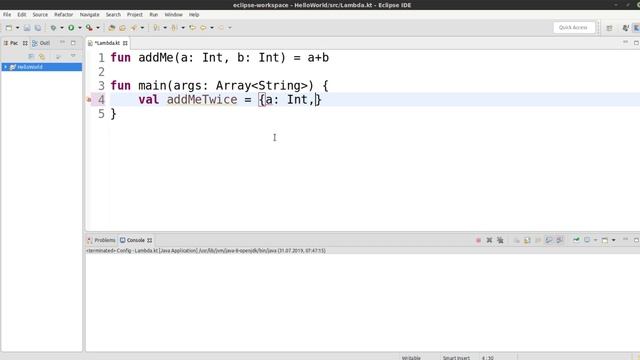
Task: Run the program with green Run button
Action: [x=71, y=28]
